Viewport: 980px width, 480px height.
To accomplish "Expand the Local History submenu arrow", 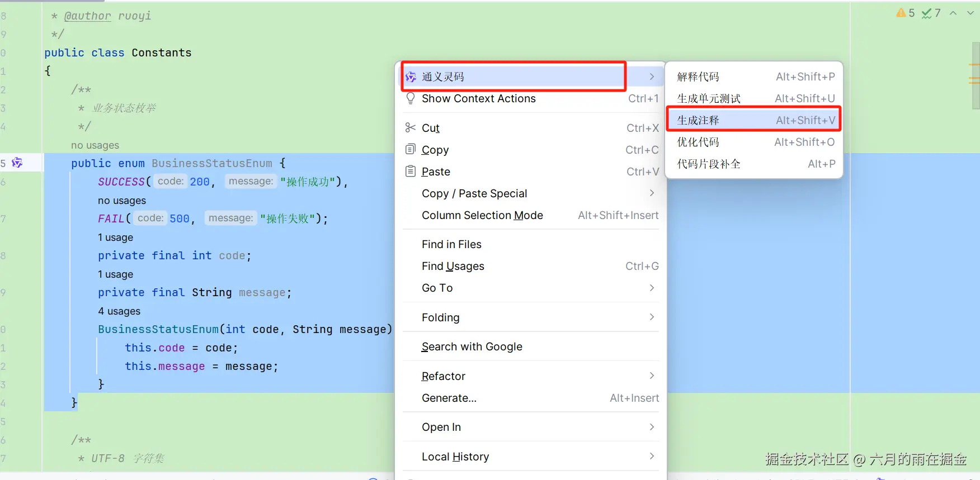I will [x=652, y=456].
